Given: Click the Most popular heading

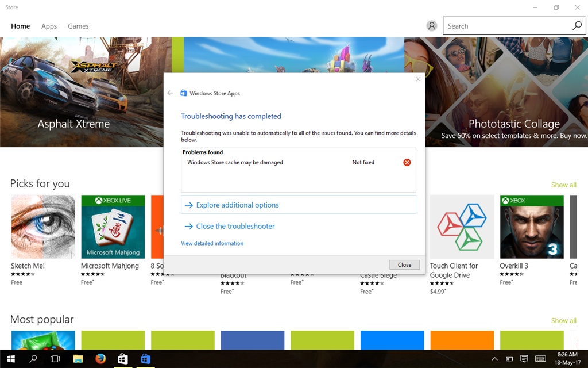Looking at the screenshot, I should coord(42,319).
